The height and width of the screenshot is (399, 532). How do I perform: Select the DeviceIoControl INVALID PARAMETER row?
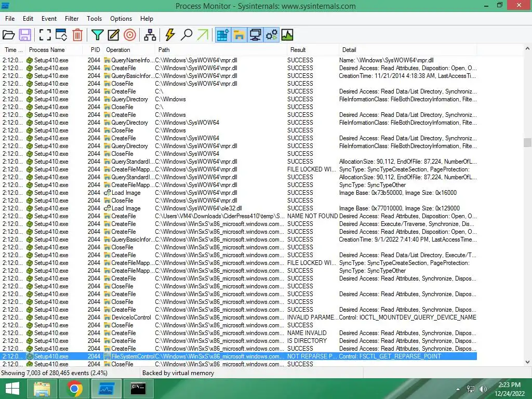coord(238,317)
